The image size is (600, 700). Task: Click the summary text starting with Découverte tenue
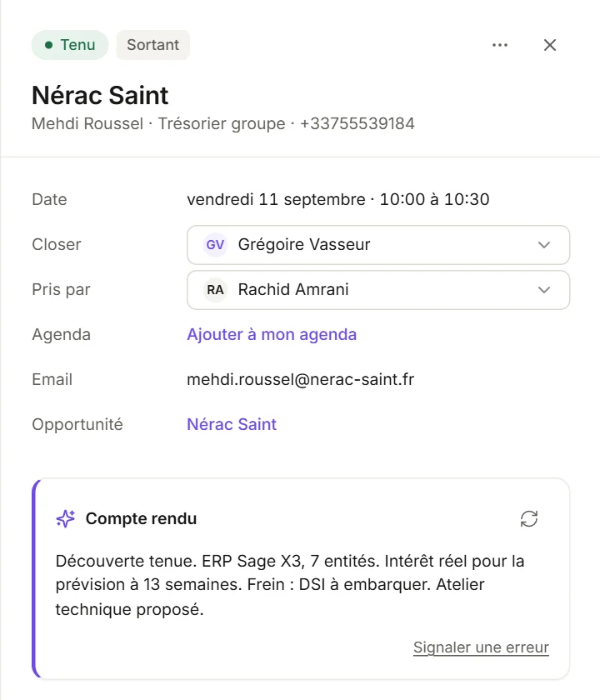point(290,585)
